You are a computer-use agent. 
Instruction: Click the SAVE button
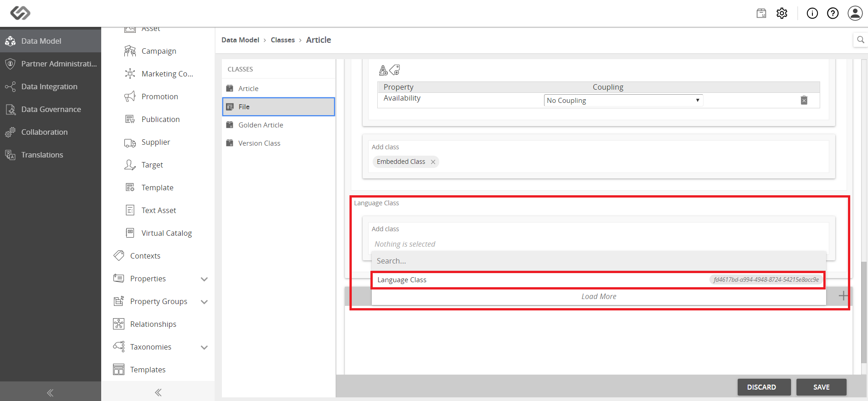822,387
